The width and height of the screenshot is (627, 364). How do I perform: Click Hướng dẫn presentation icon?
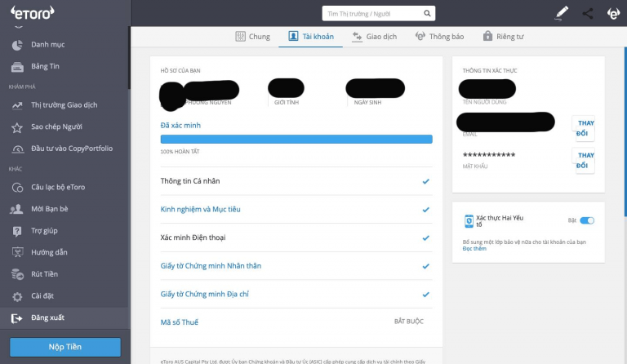(17, 252)
